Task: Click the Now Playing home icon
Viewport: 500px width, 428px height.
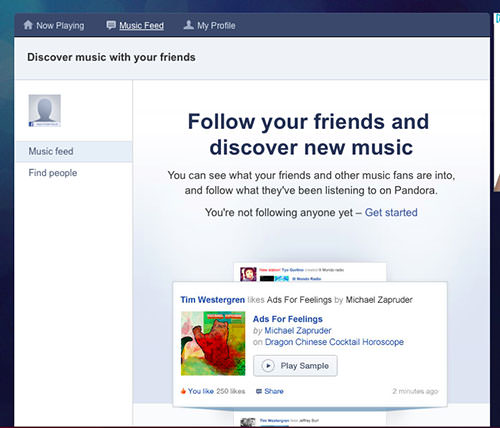Action: [x=28, y=25]
